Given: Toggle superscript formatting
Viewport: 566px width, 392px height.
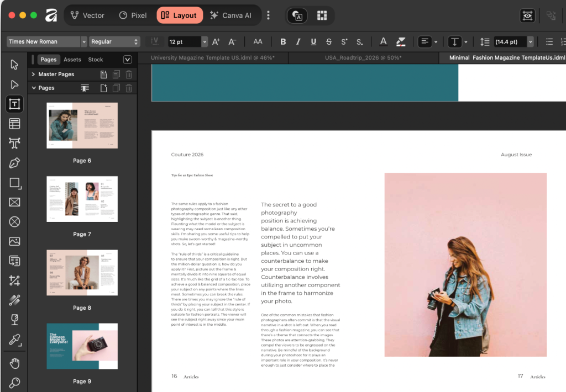Looking at the screenshot, I should click(x=344, y=42).
